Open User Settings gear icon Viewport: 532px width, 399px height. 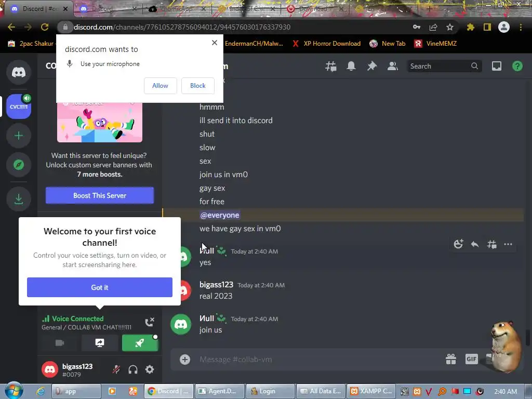click(150, 369)
